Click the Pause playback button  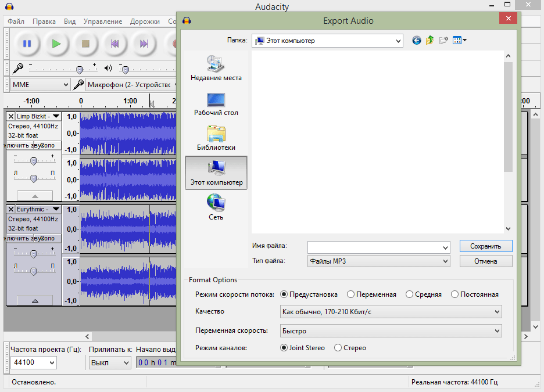click(x=27, y=44)
